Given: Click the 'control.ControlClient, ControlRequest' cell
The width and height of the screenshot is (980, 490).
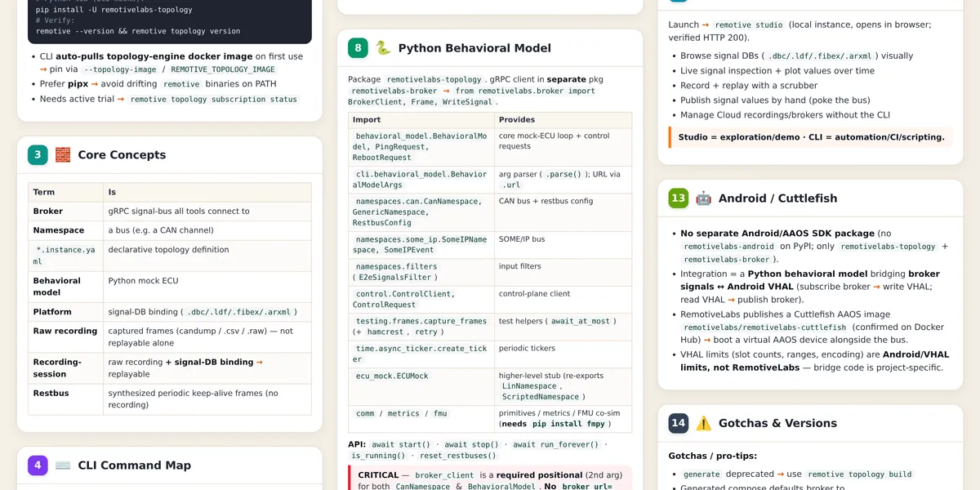Looking at the screenshot, I should coord(421,299).
